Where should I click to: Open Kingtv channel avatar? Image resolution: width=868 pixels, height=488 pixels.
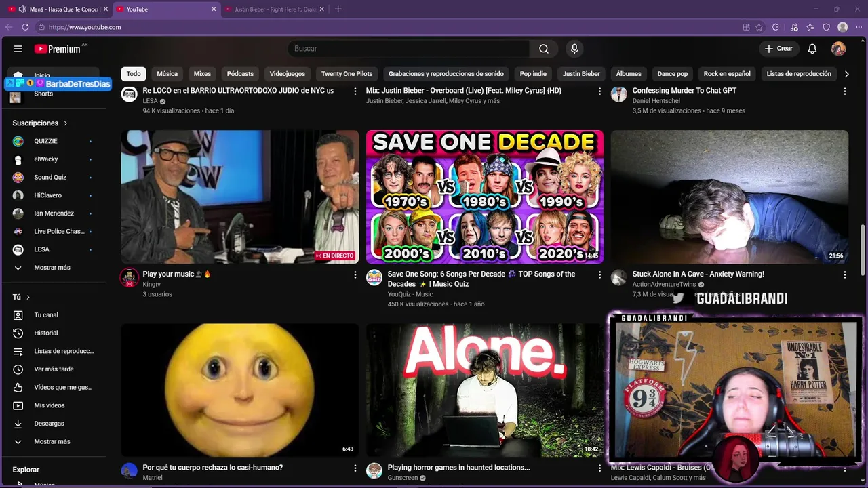point(130,278)
